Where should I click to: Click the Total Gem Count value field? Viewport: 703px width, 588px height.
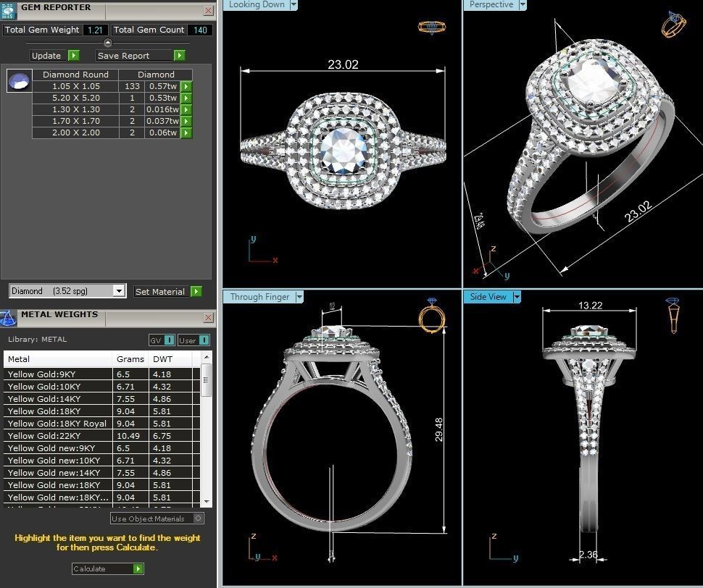click(x=200, y=30)
